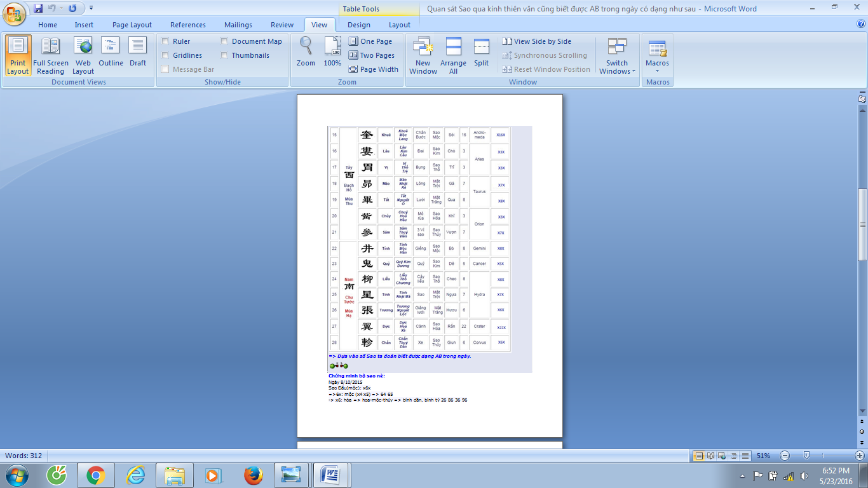Screen dimensions: 868x488
Task: Expand the Switch Windows dropdown
Action: tap(616, 67)
